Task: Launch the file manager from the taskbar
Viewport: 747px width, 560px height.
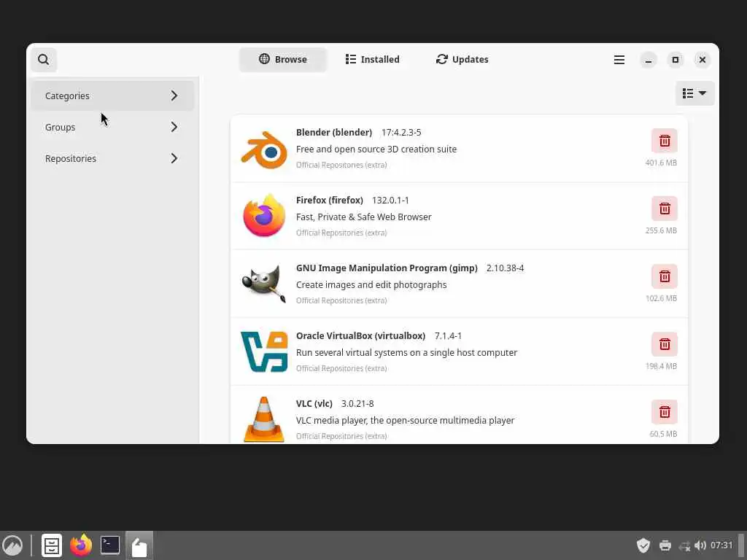Action: pos(52,545)
